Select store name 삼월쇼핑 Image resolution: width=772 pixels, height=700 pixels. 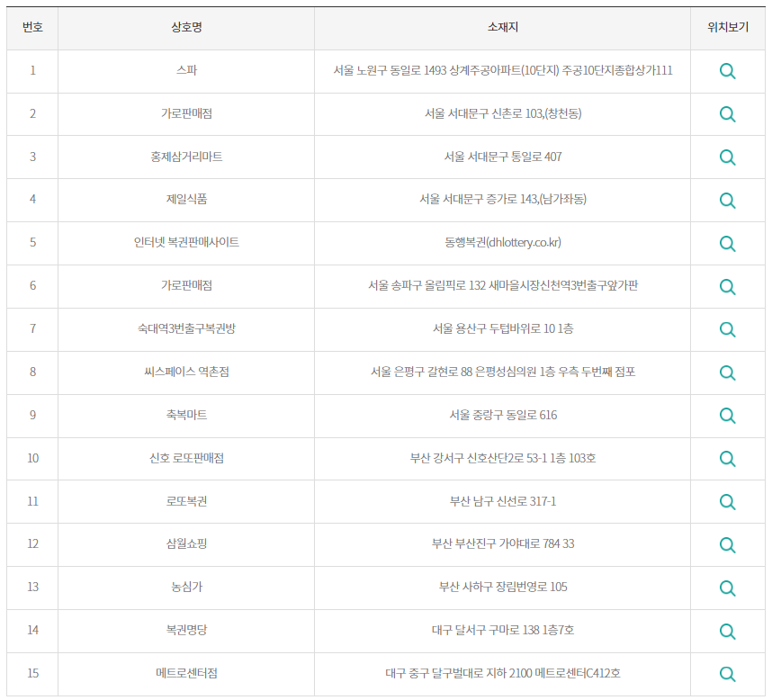click(186, 544)
